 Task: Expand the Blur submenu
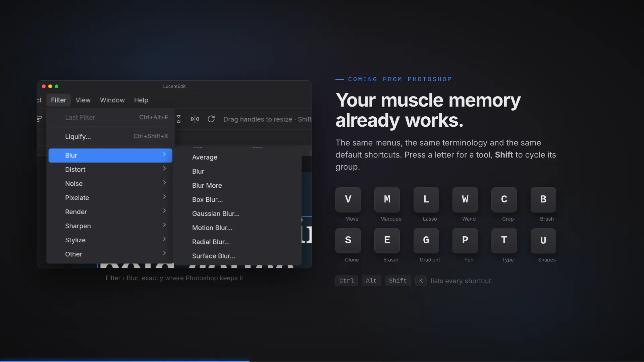point(110,156)
